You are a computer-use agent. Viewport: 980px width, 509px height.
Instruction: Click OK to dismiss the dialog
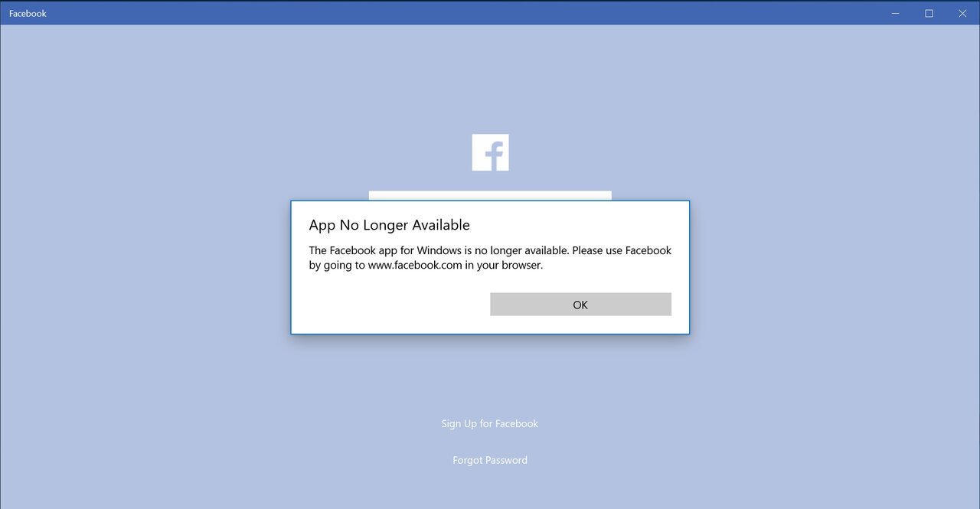pyautogui.click(x=580, y=304)
